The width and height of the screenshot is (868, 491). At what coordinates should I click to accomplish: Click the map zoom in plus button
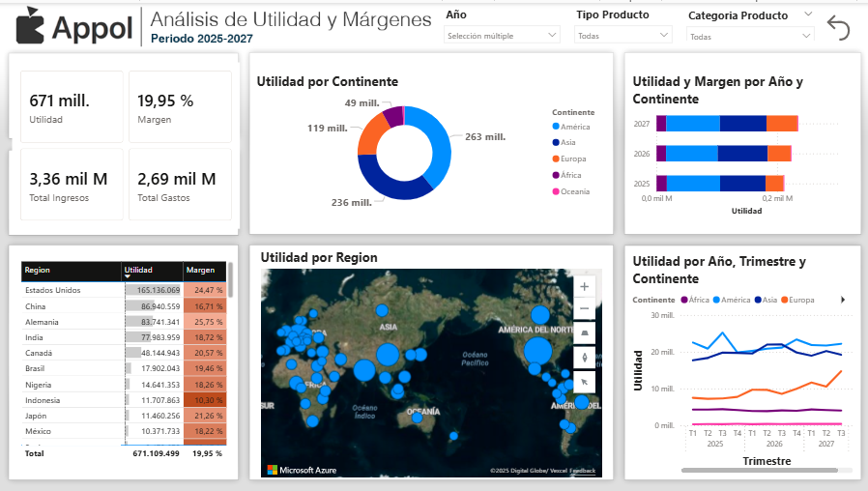click(x=584, y=286)
